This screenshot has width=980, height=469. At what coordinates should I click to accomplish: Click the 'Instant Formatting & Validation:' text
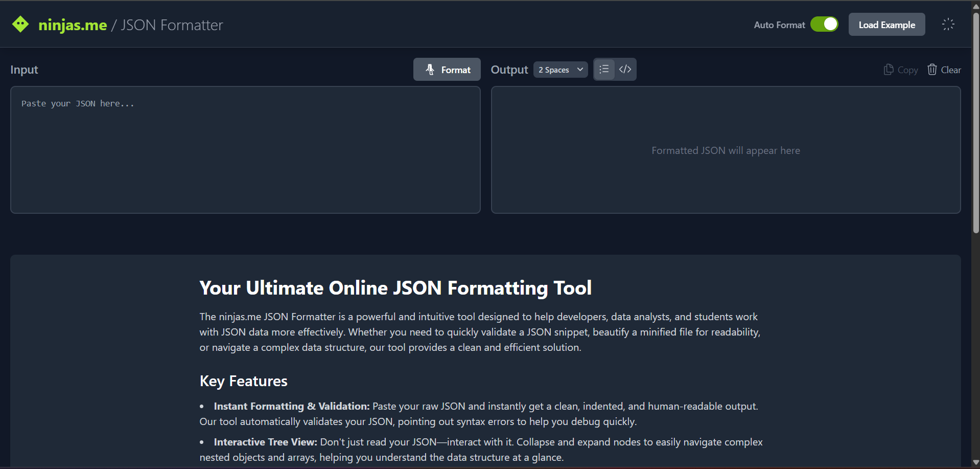292,406
